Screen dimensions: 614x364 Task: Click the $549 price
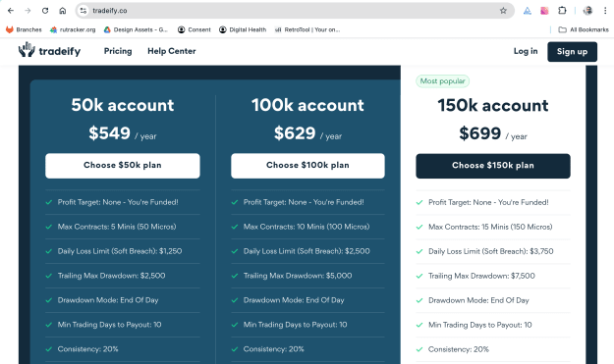(x=110, y=132)
